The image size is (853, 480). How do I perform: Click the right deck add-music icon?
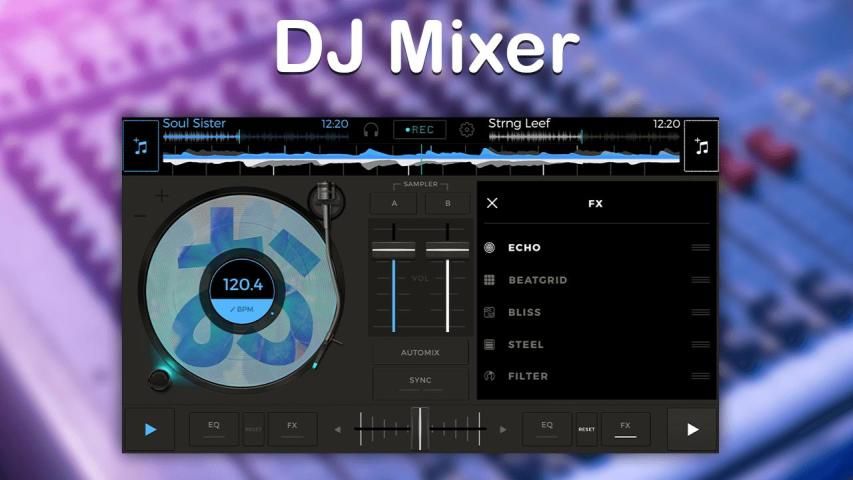coord(701,146)
